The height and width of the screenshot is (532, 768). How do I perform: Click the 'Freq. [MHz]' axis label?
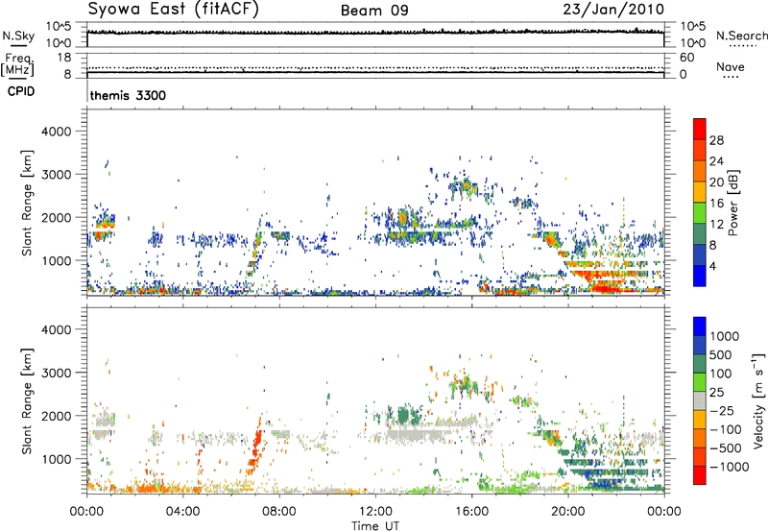18,65
